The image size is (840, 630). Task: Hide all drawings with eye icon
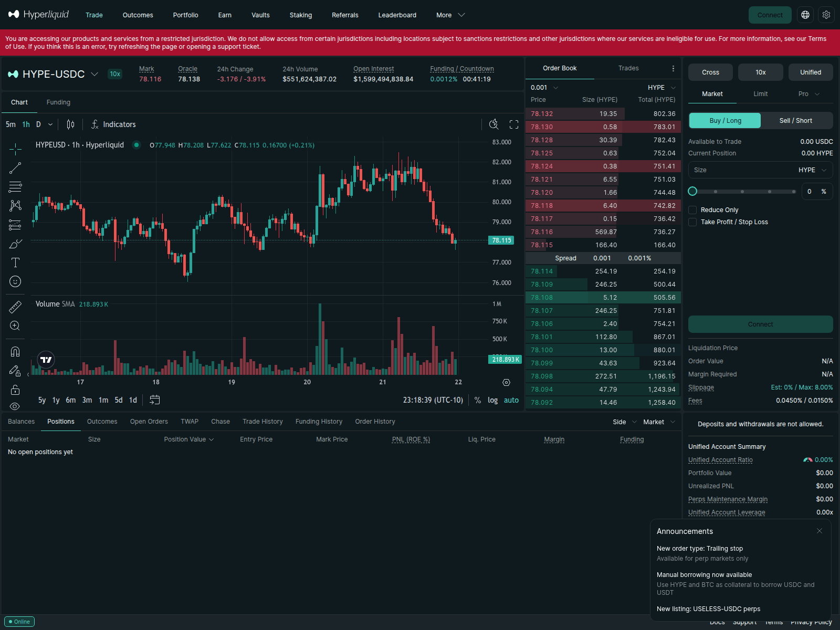15,406
